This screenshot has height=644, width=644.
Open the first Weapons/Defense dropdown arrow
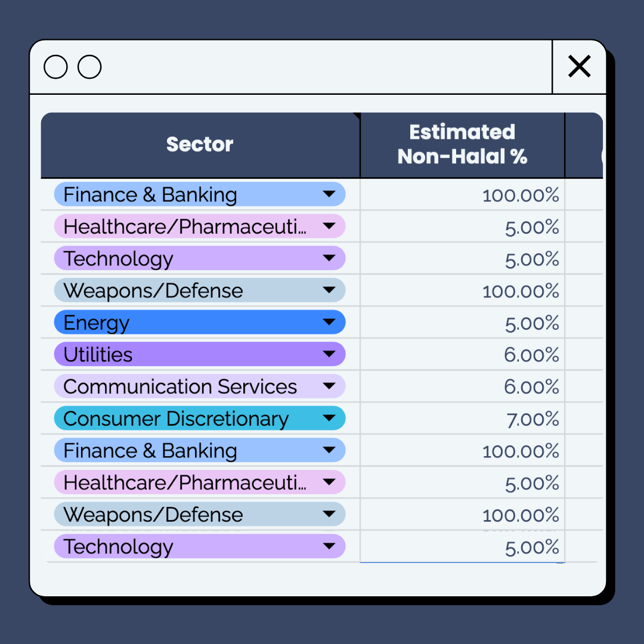pos(329,291)
